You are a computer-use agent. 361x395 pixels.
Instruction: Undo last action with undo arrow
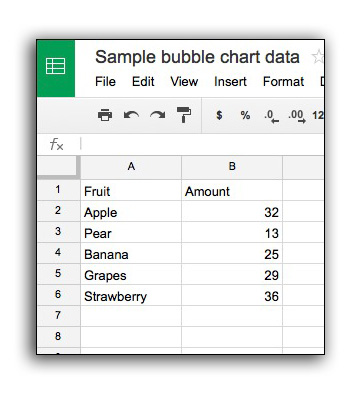tap(131, 115)
